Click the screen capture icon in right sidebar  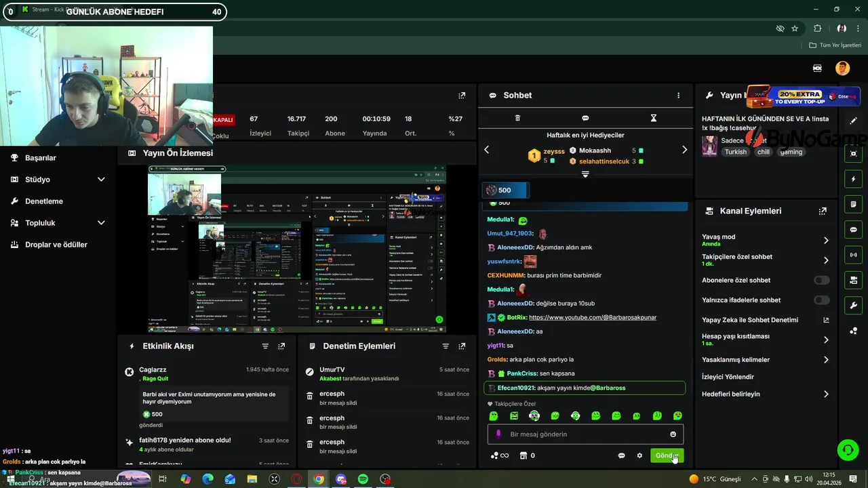point(853,154)
